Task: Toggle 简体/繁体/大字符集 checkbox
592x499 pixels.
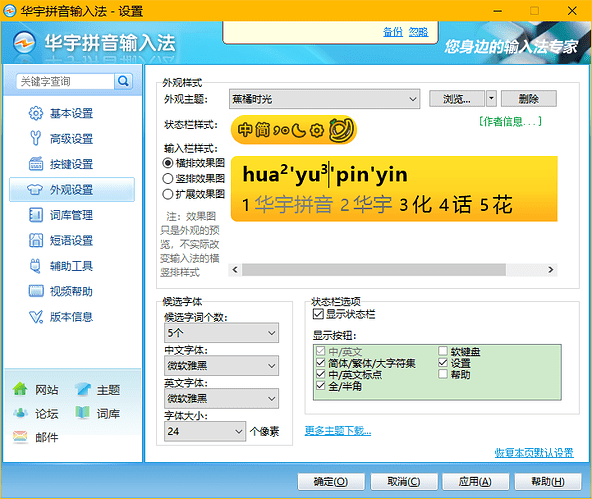Action: pyautogui.click(x=321, y=363)
